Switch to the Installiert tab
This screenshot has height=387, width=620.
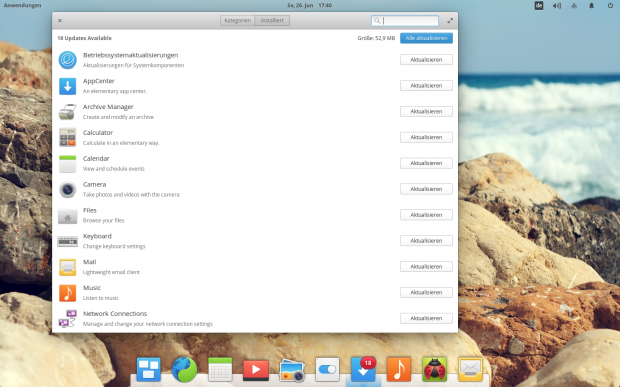(x=272, y=21)
